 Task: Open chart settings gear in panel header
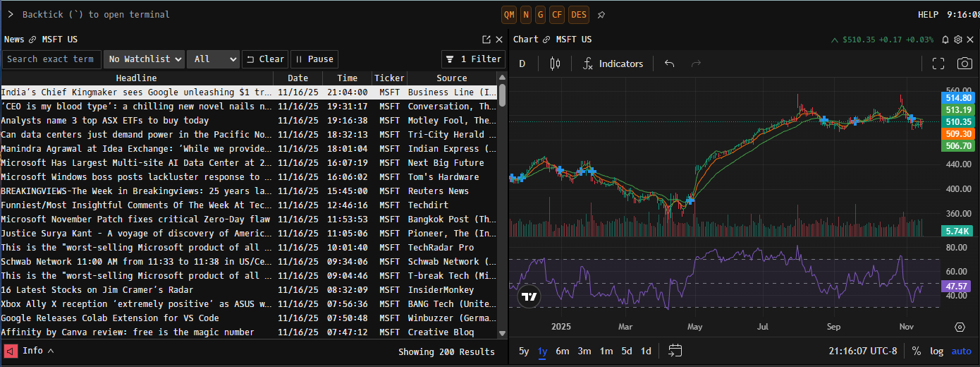point(958,40)
